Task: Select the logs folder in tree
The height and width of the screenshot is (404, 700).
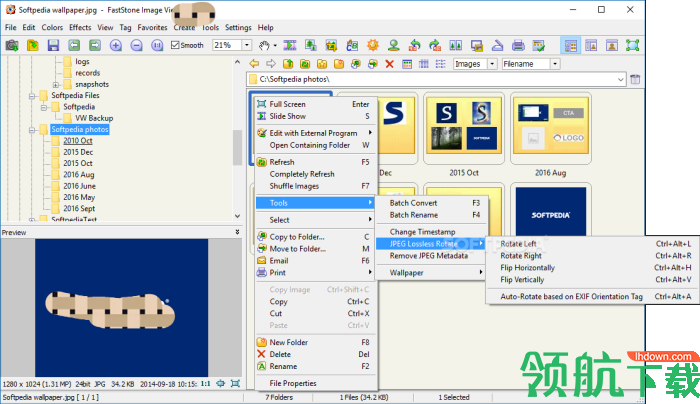Action: 82,62
